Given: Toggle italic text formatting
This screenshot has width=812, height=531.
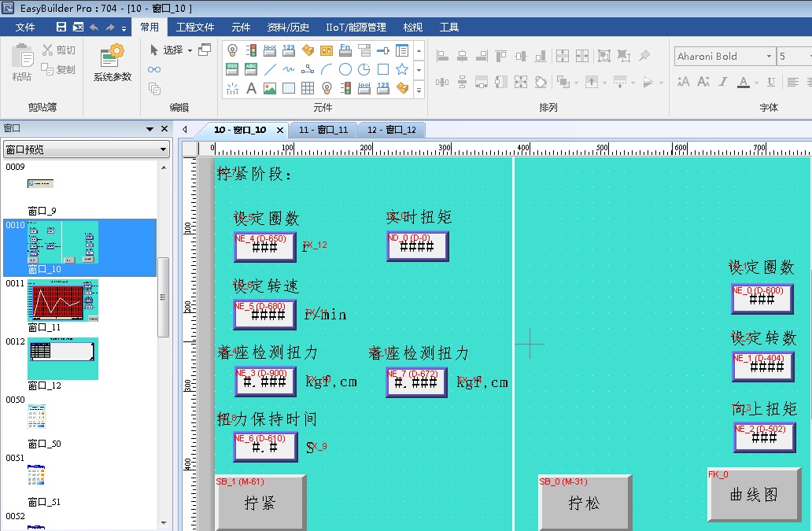Looking at the screenshot, I should click(x=722, y=82).
